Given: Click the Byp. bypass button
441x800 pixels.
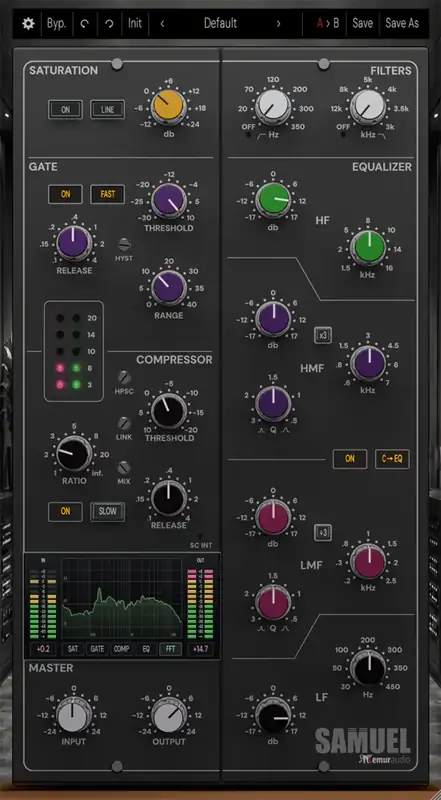Looking at the screenshot, I should point(56,23).
